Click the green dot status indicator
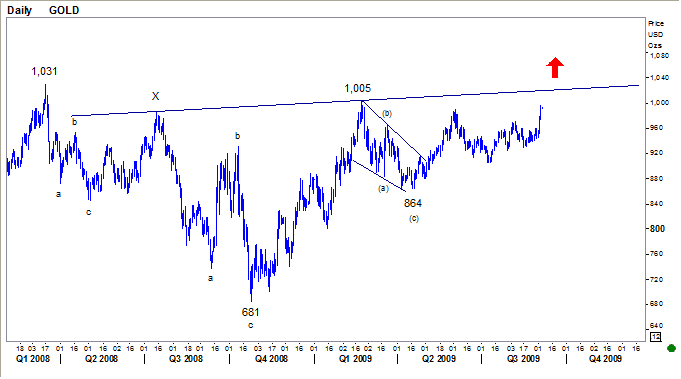Screen dimensions: 681x379 point(671,348)
